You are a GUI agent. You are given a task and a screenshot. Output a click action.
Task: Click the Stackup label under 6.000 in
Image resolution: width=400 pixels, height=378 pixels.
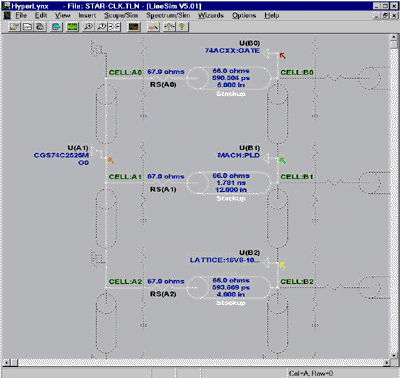231,94
